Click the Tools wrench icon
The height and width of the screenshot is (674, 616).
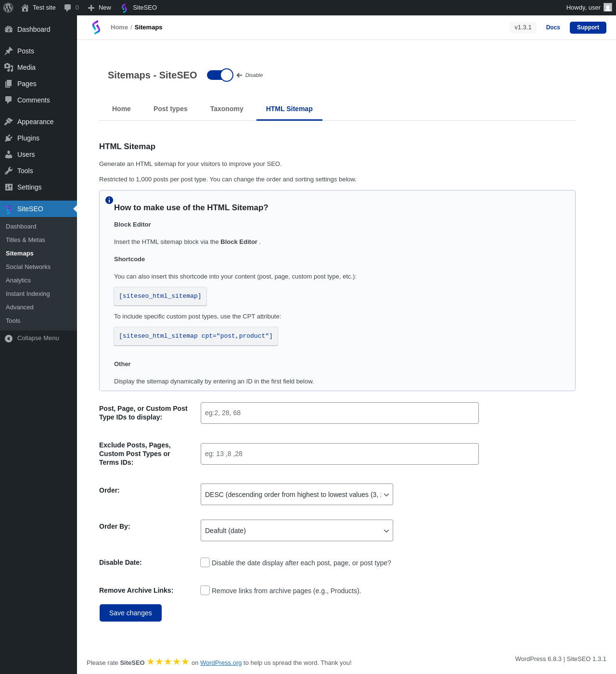9,171
